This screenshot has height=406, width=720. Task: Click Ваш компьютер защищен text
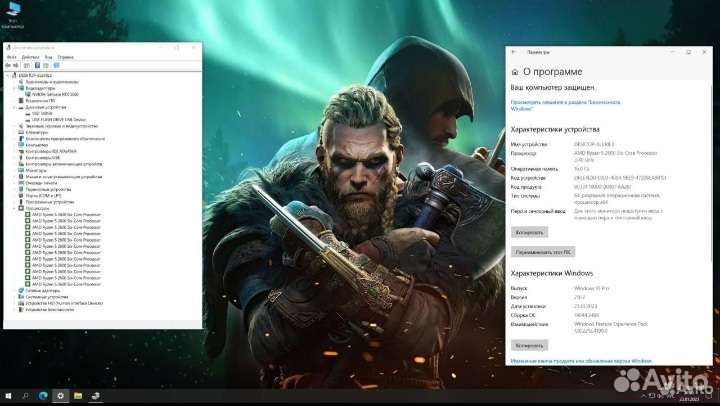pos(553,88)
